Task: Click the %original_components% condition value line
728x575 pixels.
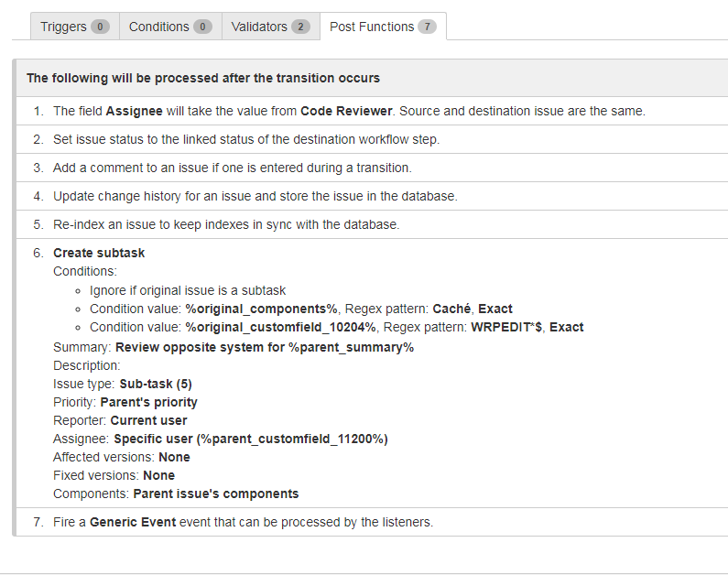Action: pos(300,309)
